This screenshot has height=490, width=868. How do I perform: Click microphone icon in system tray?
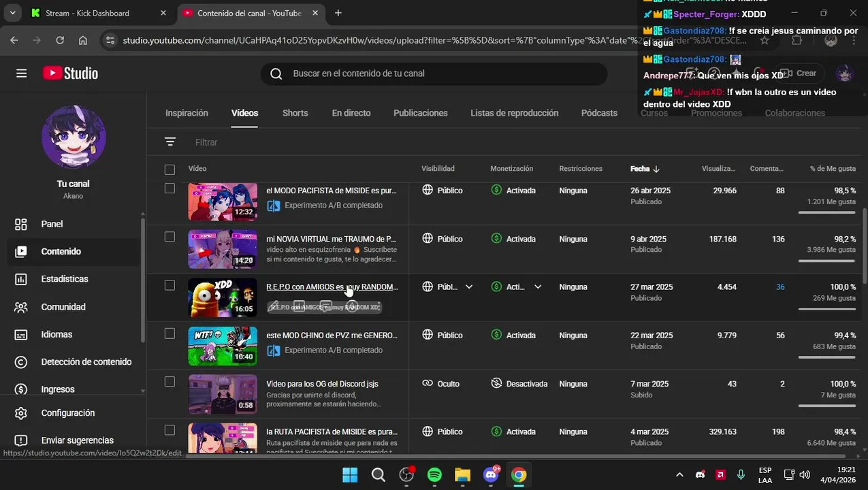point(741,475)
